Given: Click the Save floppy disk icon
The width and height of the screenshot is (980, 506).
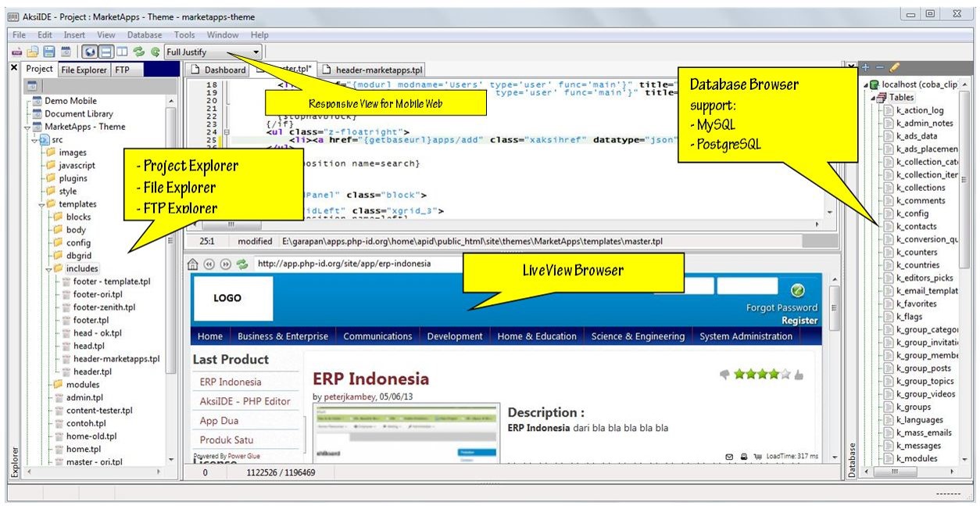Looking at the screenshot, I should 48,52.
